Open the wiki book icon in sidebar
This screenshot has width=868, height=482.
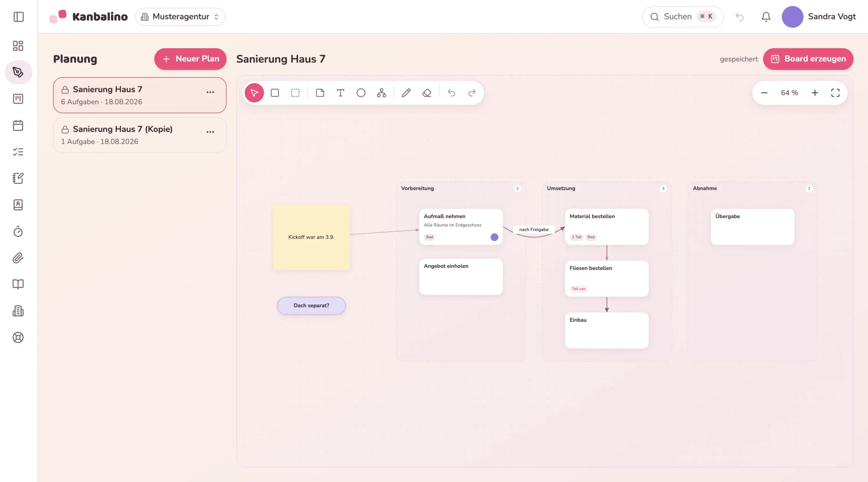pos(18,284)
